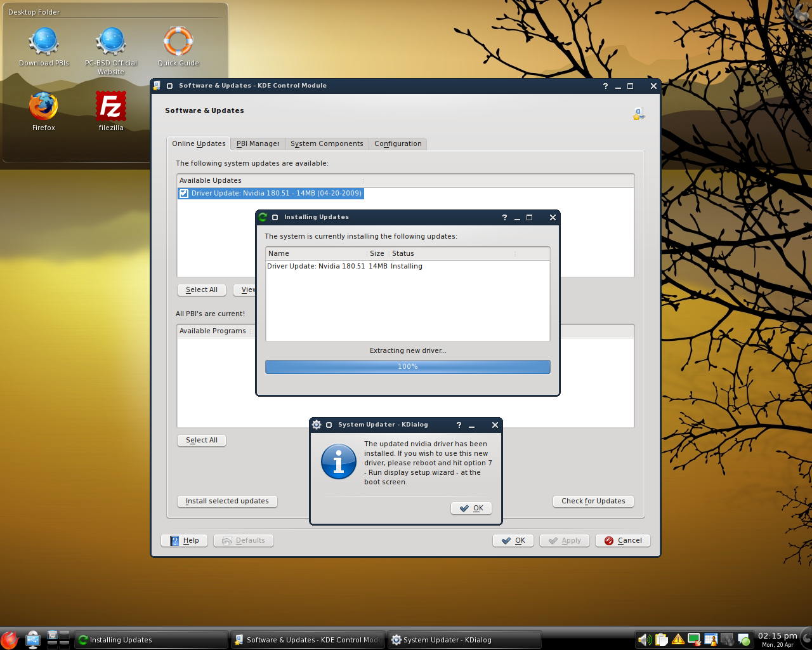
Task: Click the red PC-BSD start menu button
Action: click(9, 639)
